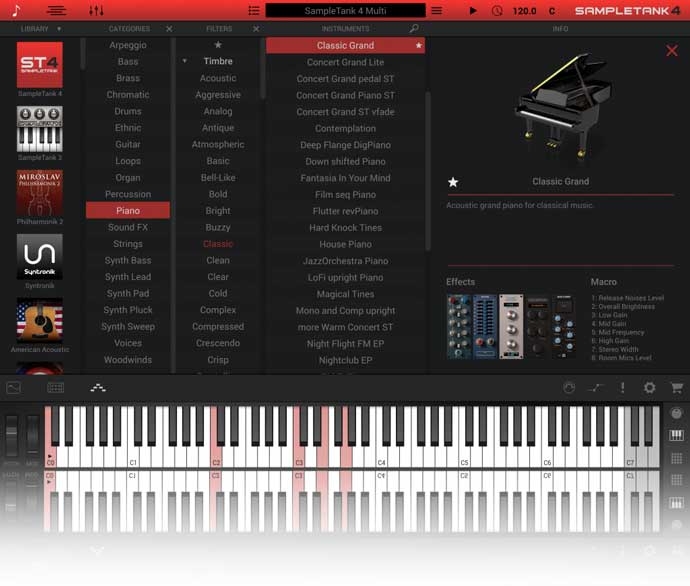
Task: Search instruments with magnifier icon
Action: pyautogui.click(x=415, y=29)
